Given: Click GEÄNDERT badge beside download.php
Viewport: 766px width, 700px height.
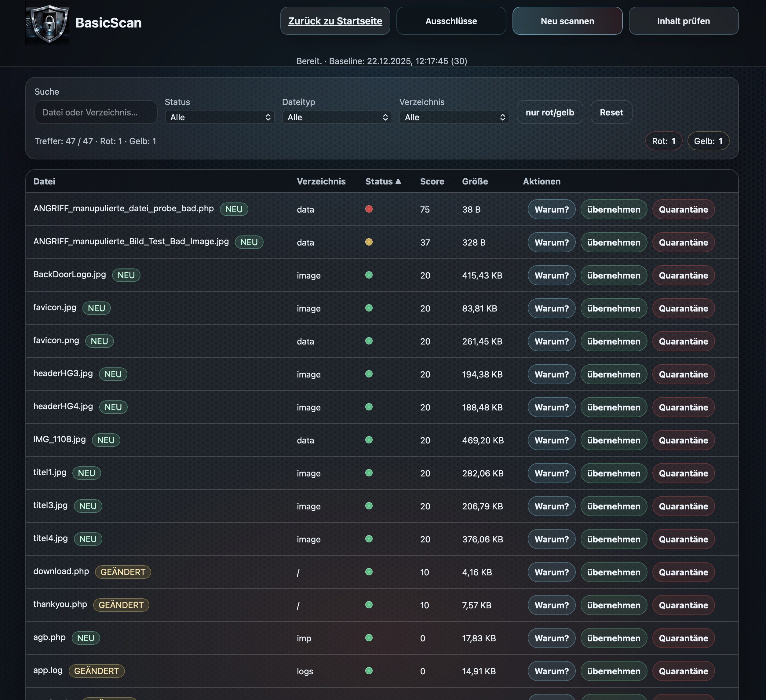Looking at the screenshot, I should pos(123,572).
